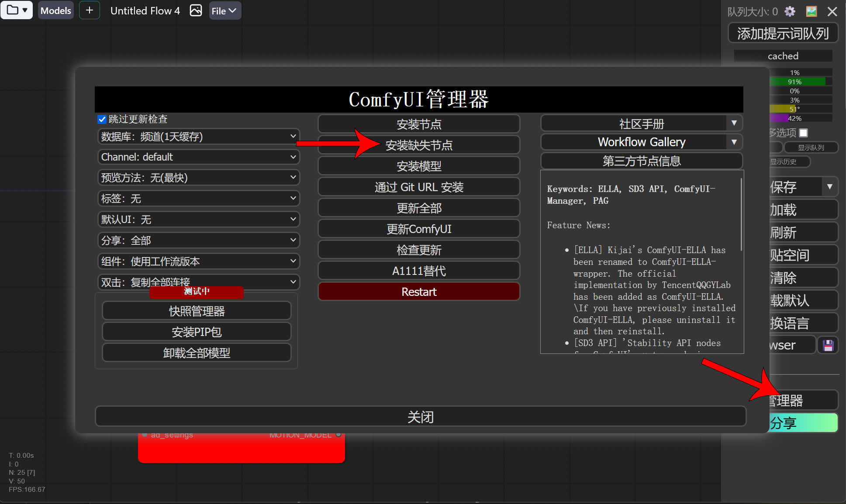Expand the 社区手册 dropdown arrow
Viewport: 846px width, 504px height.
tap(735, 123)
